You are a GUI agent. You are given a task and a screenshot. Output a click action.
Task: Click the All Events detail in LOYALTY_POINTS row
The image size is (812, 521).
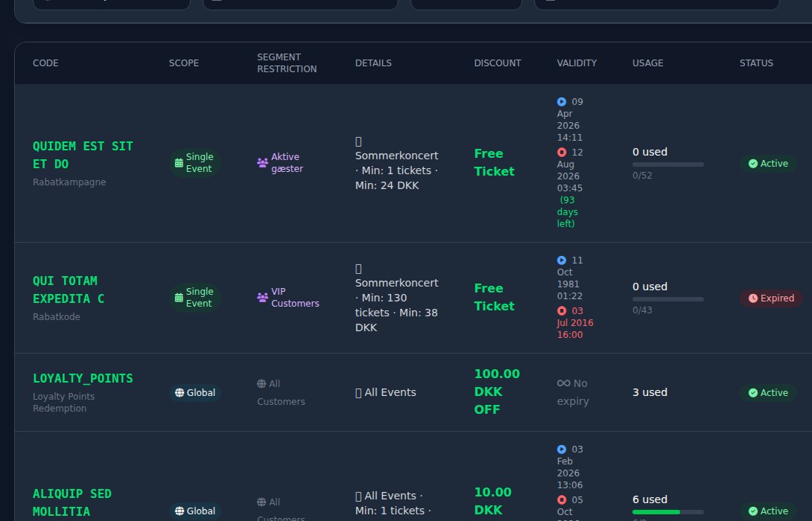[386, 393]
